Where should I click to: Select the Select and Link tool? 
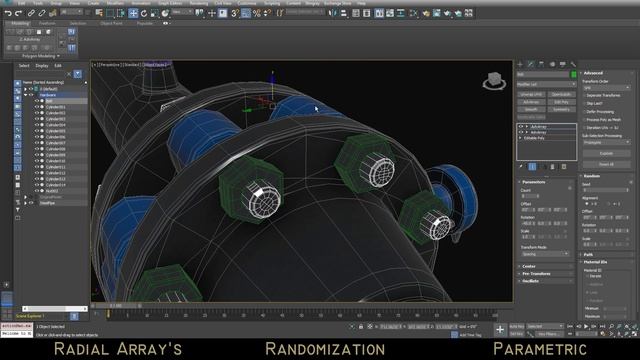point(31,13)
